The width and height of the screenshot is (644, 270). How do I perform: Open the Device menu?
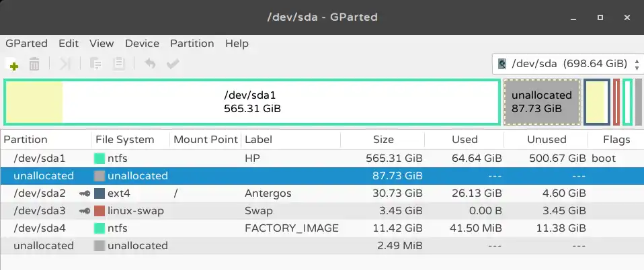pyautogui.click(x=142, y=44)
